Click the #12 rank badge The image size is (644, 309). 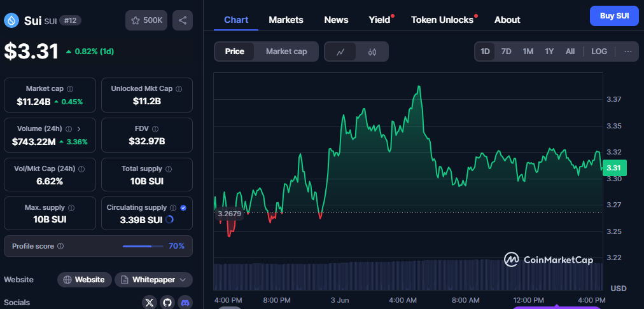pyautogui.click(x=70, y=20)
